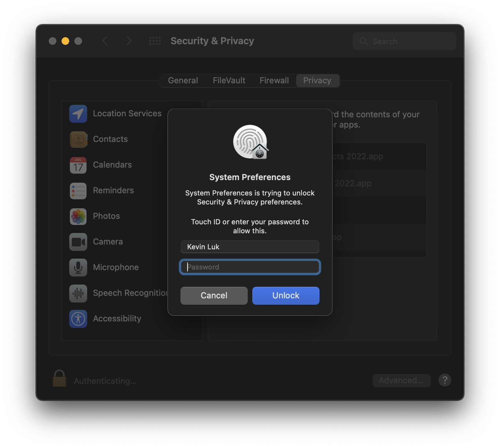This screenshot has width=500, height=448.
Task: Select the Privacy tab
Action: coord(317,80)
